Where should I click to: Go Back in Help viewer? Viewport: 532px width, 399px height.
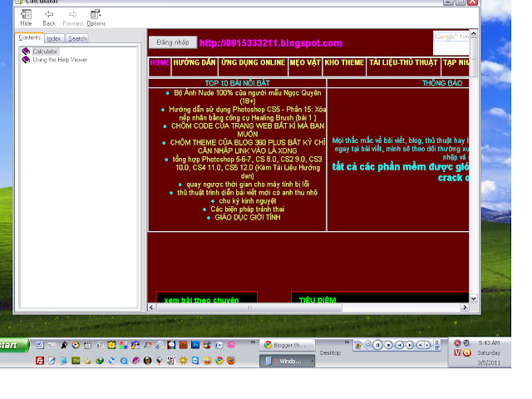(49, 17)
